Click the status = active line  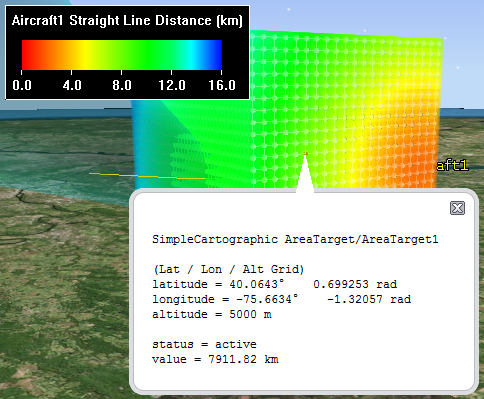(204, 344)
